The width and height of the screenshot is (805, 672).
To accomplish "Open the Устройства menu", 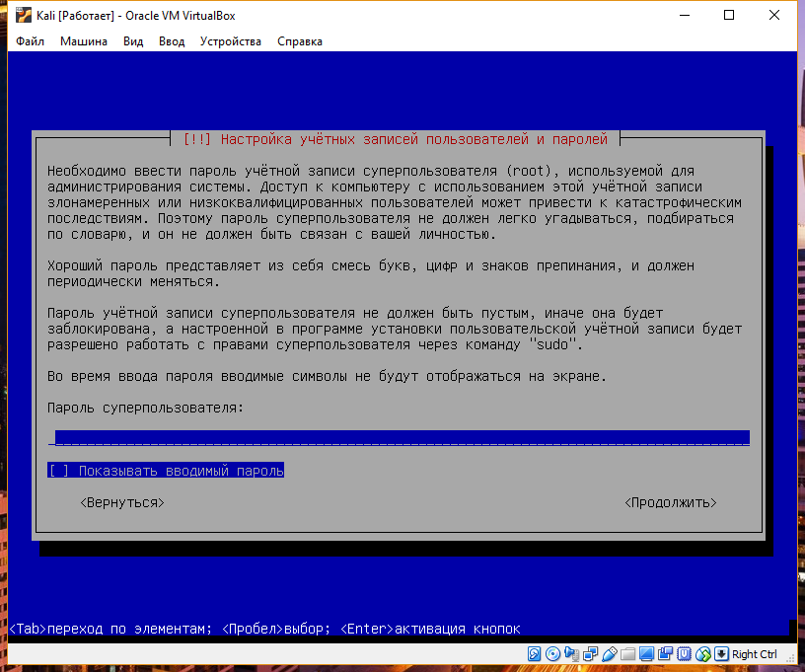I will tap(231, 41).
